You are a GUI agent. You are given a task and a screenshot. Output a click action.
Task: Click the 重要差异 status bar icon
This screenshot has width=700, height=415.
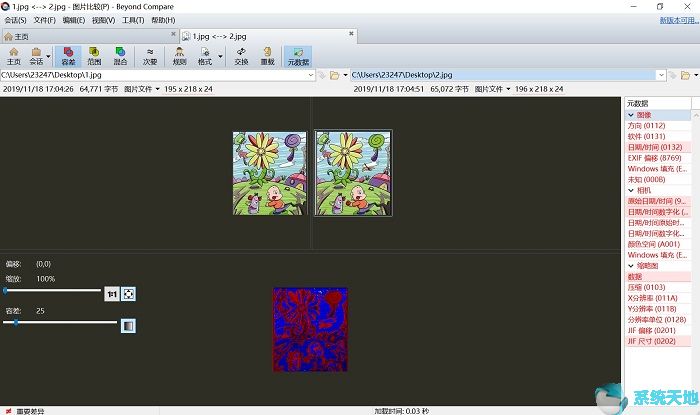point(8,411)
